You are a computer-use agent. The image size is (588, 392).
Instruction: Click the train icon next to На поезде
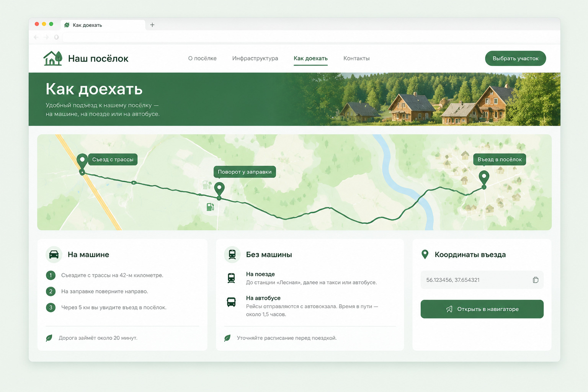click(x=231, y=278)
